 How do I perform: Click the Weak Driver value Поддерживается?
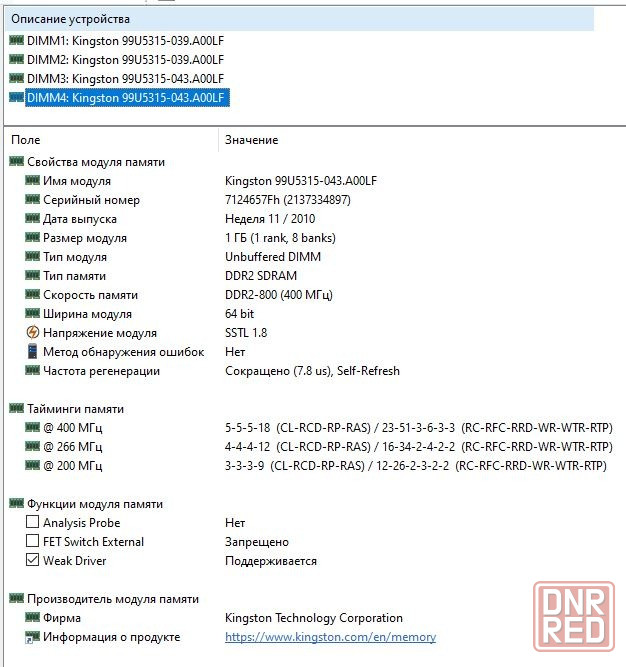(x=271, y=561)
